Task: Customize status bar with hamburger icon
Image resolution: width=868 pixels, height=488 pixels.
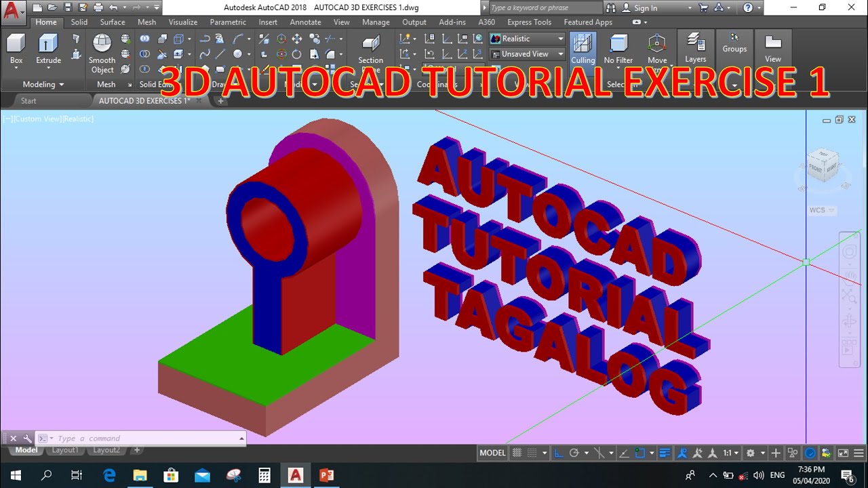Action: click(859, 453)
